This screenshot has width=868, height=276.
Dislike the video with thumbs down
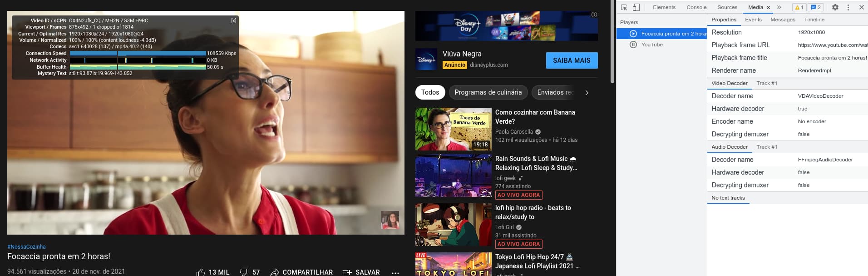244,272
